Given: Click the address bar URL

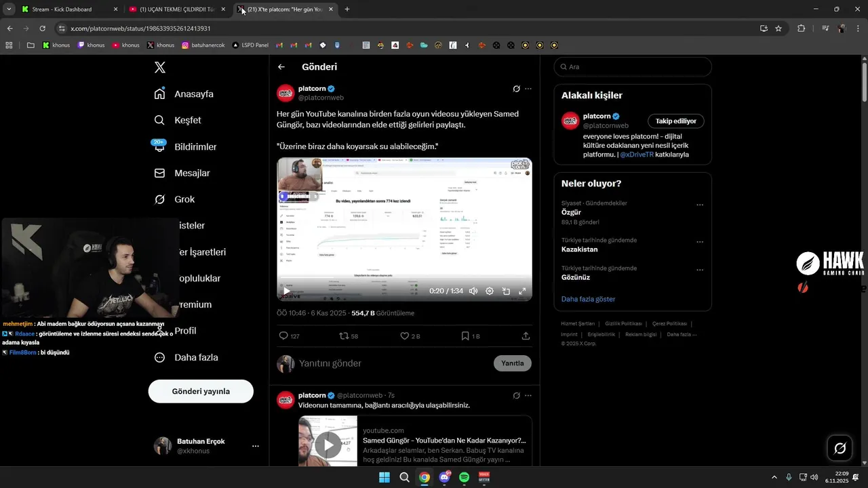Looking at the screenshot, I should (x=140, y=28).
